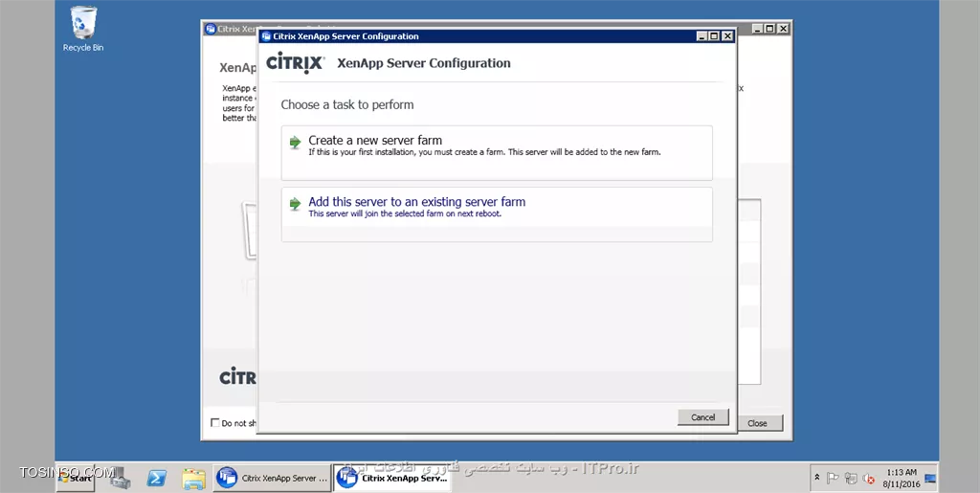Click Citrix icon in XenApp Server Configuration title bar
This screenshot has width=980, height=493.
click(x=266, y=36)
